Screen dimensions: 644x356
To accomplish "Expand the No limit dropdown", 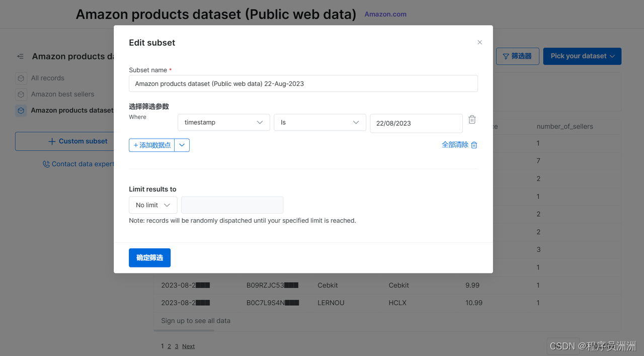I will tap(153, 205).
